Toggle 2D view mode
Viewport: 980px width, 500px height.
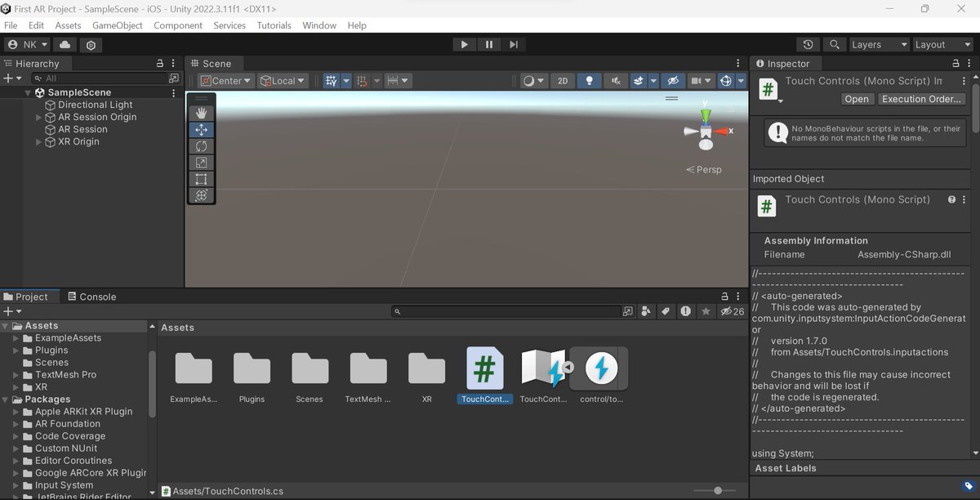click(x=563, y=81)
